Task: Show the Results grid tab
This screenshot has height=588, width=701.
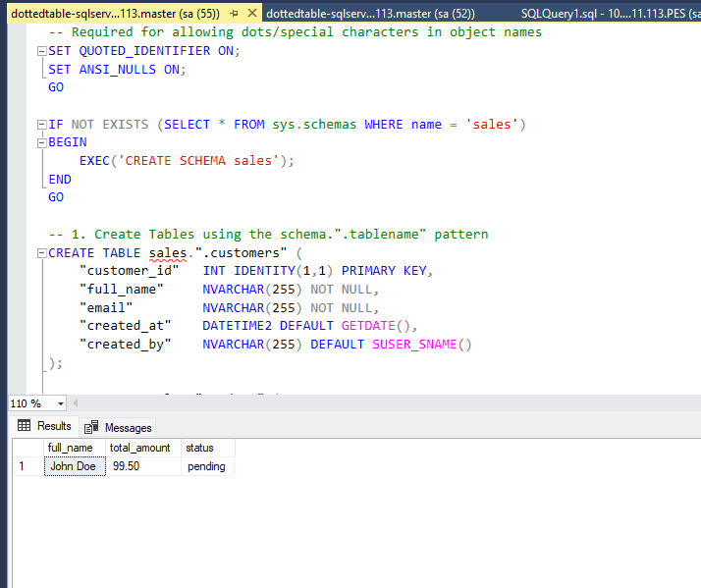Action: (x=54, y=426)
